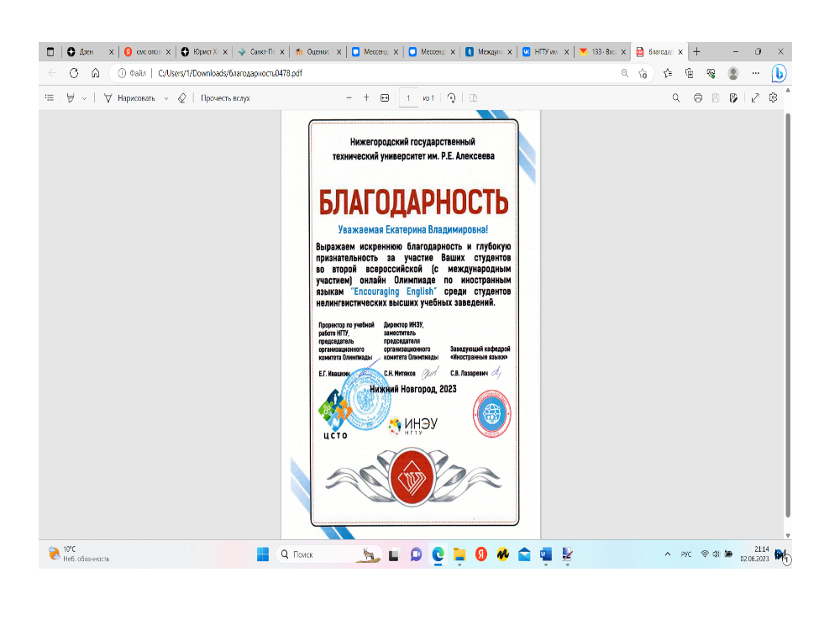Switch to the НГТУ VK tab
Screen dimensions: 840x630
[x=542, y=51]
